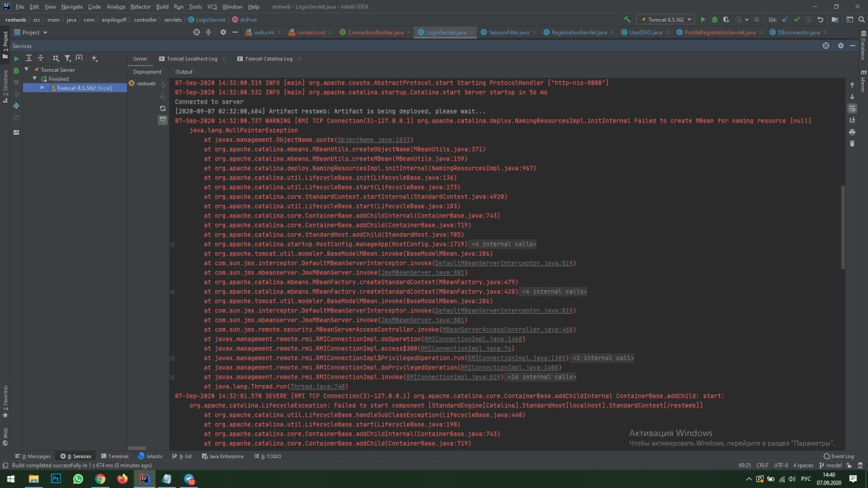Click the Locate in Project crosshair icon

click(197, 32)
